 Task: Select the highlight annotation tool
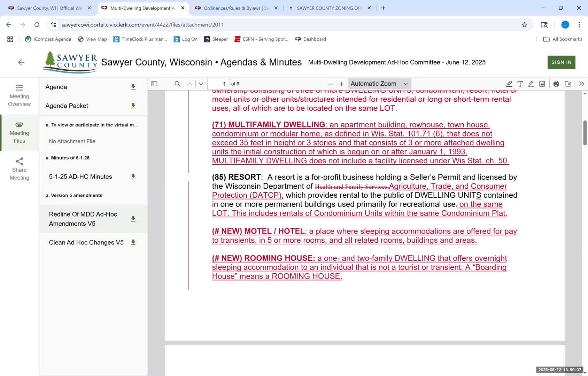click(x=509, y=84)
